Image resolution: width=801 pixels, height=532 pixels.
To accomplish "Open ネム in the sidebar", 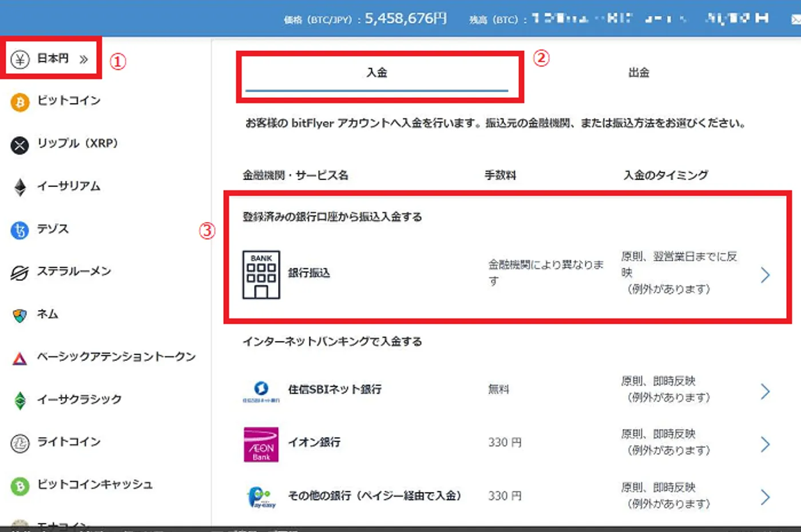I will [x=48, y=314].
